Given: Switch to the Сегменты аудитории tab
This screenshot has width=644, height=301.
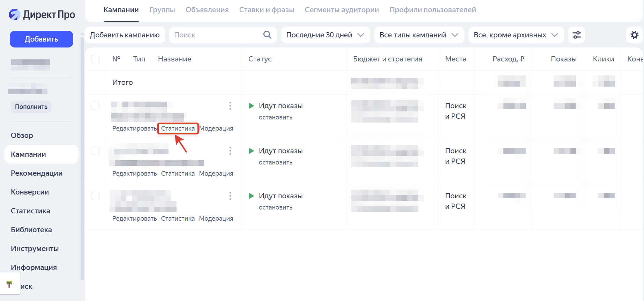Looking at the screenshot, I should click(342, 10).
